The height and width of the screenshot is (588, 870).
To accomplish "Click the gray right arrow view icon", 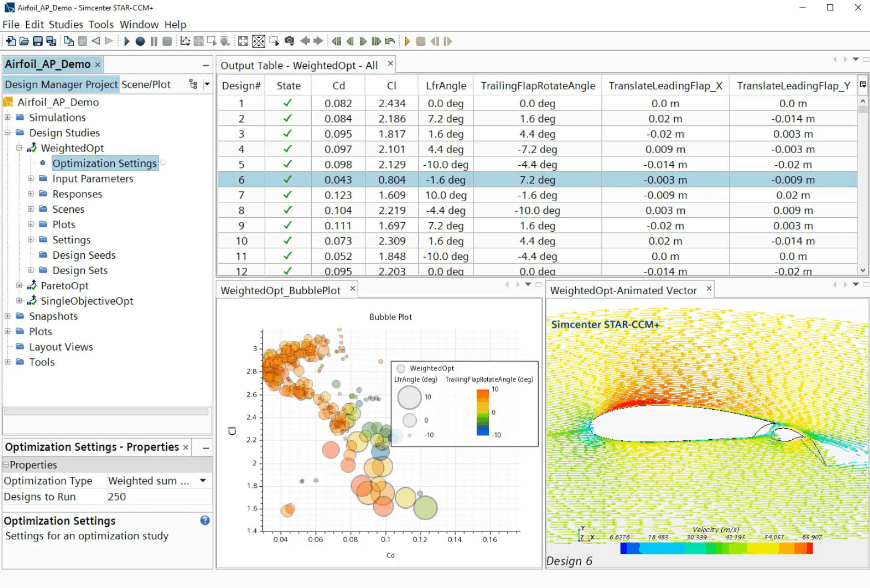I will click(318, 41).
